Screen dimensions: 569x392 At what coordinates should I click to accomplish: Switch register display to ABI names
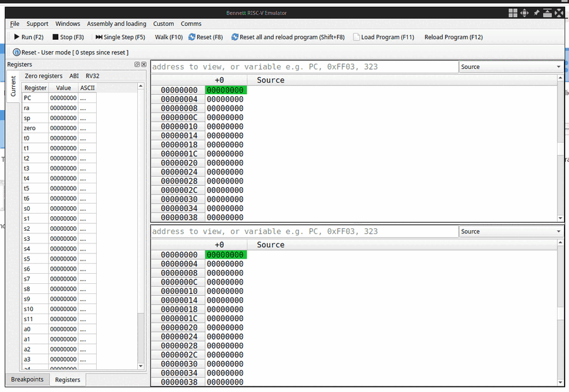(74, 75)
